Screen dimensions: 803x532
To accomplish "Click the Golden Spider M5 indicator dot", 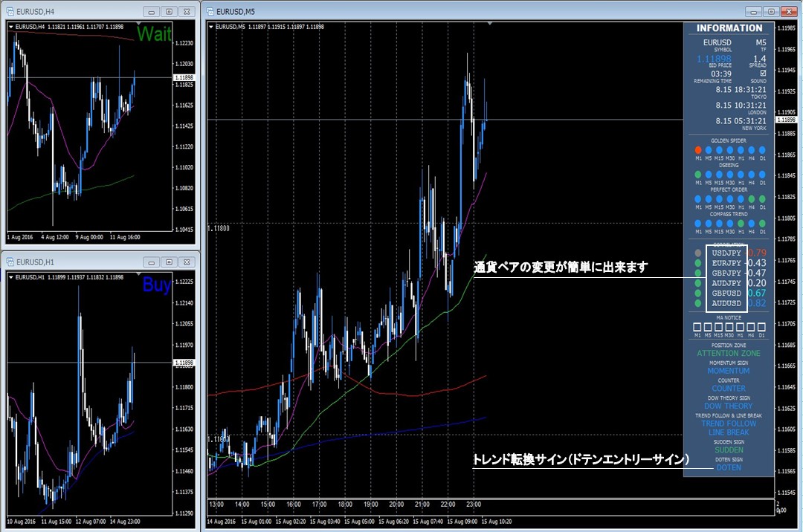I will (x=709, y=150).
